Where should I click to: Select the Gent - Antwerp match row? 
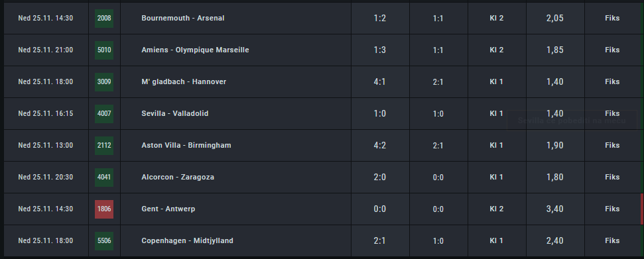point(322,209)
